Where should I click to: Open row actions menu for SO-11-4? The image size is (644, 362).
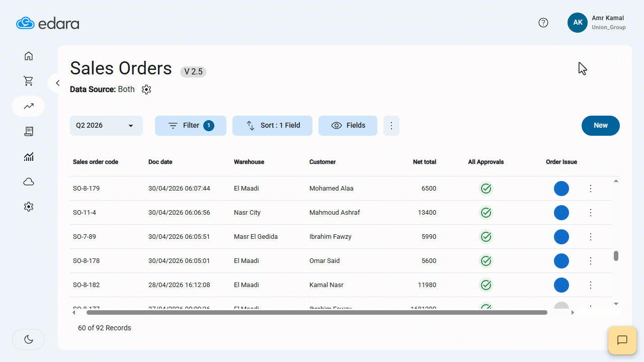pos(591,213)
